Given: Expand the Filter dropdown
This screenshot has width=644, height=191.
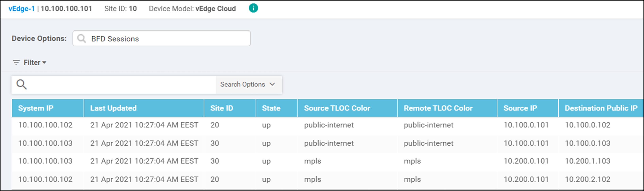Looking at the screenshot, I should pos(35,62).
